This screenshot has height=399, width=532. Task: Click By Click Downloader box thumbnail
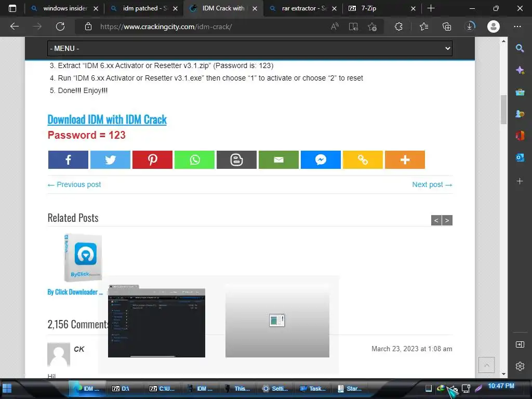pos(83,258)
